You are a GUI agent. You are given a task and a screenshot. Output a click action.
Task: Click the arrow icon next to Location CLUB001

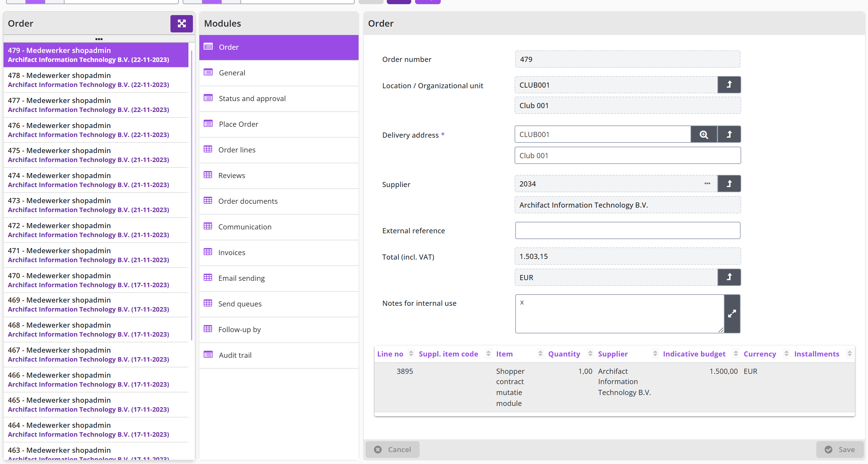729,84
